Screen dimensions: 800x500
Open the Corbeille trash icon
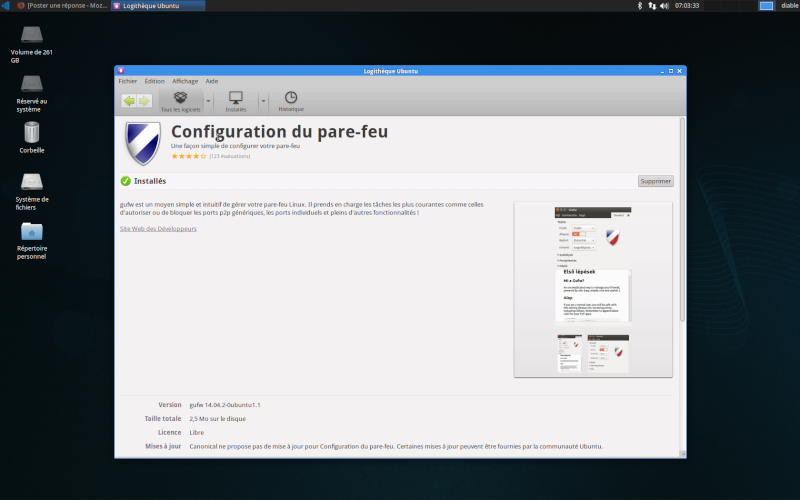point(32,138)
